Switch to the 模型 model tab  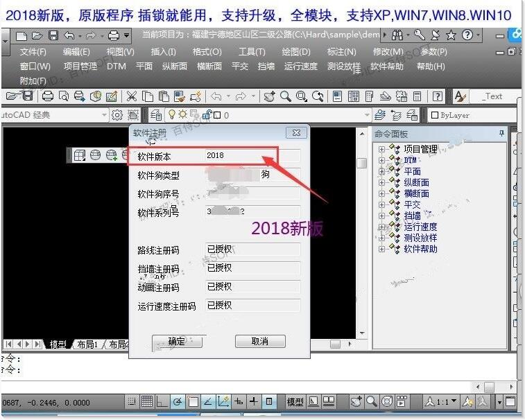[x=58, y=344]
